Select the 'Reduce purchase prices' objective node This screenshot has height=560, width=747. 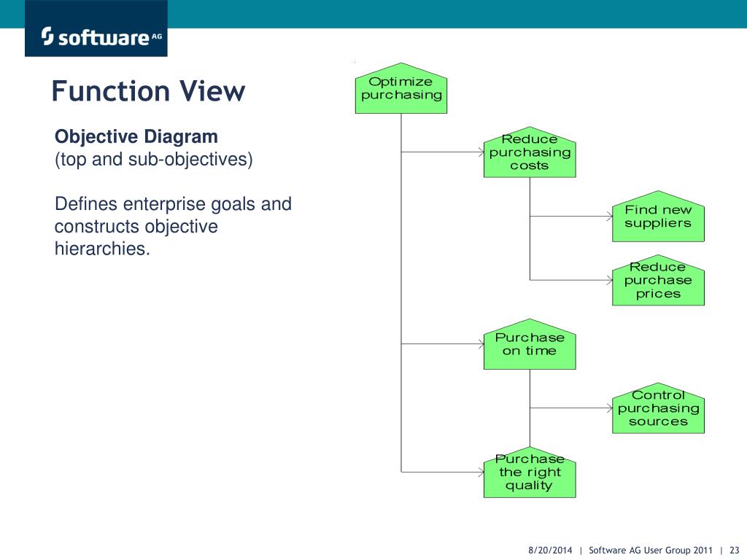point(658,280)
